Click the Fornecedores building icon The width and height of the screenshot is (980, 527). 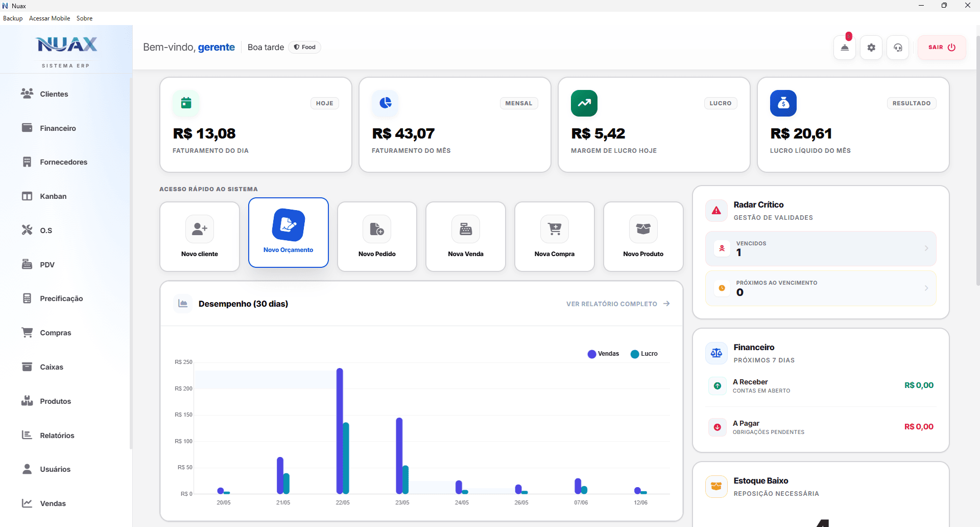pyautogui.click(x=27, y=162)
